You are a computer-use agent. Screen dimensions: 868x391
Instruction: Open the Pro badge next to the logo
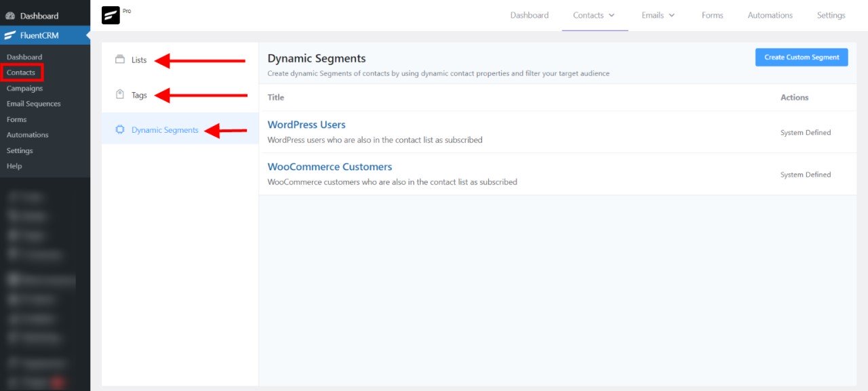pyautogui.click(x=126, y=10)
